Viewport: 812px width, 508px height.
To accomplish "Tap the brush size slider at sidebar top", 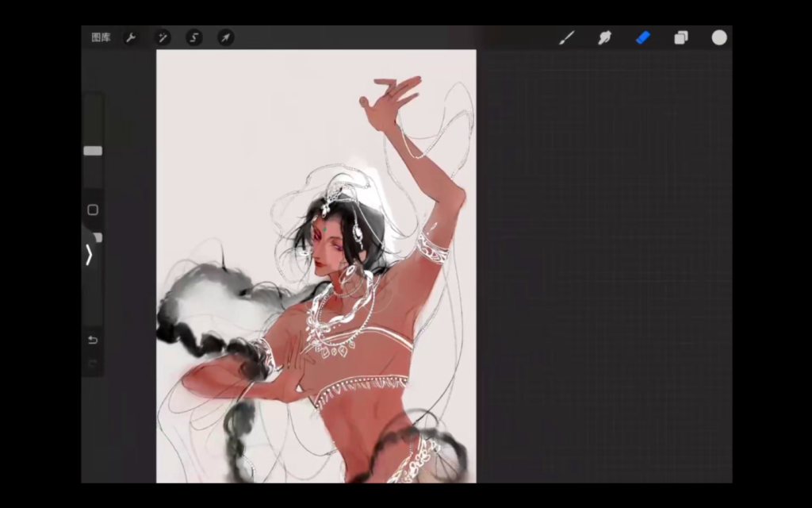I will pyautogui.click(x=93, y=151).
